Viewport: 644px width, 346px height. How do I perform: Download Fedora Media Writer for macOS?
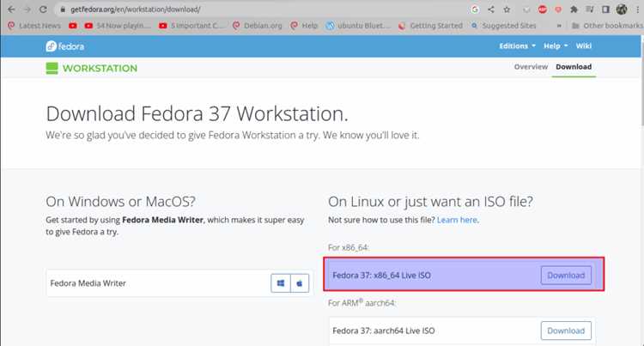(300, 283)
